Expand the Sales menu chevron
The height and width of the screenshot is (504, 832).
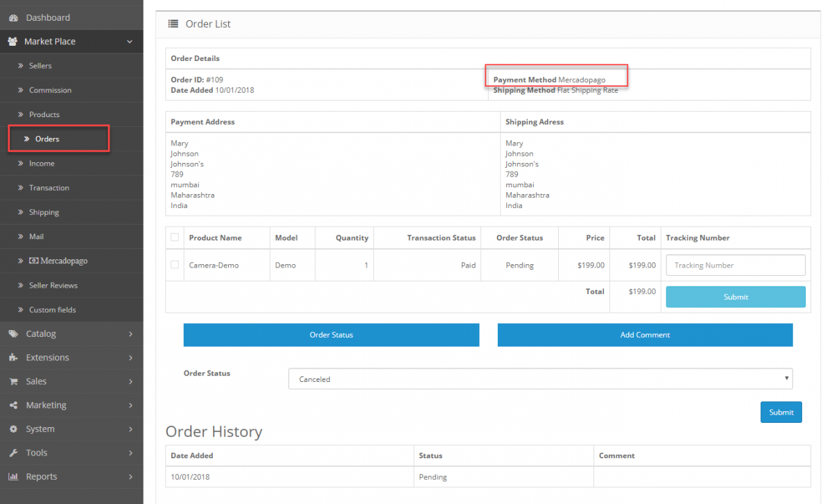click(x=130, y=381)
